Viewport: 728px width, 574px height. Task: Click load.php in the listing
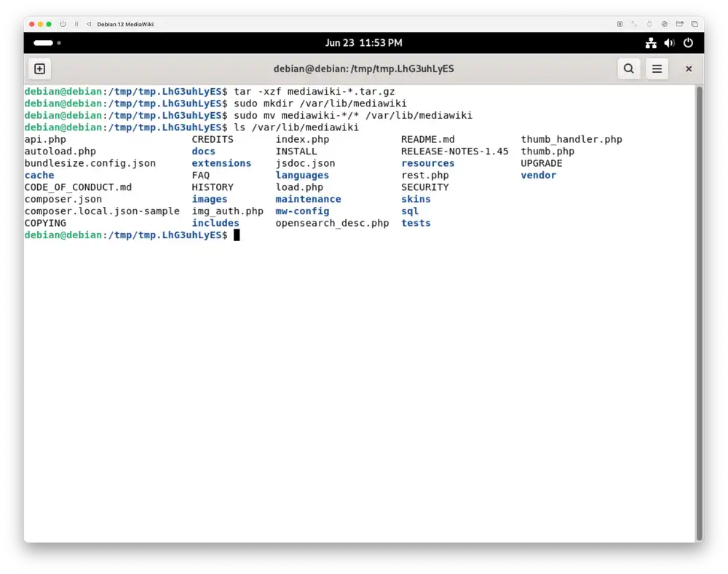tap(299, 187)
